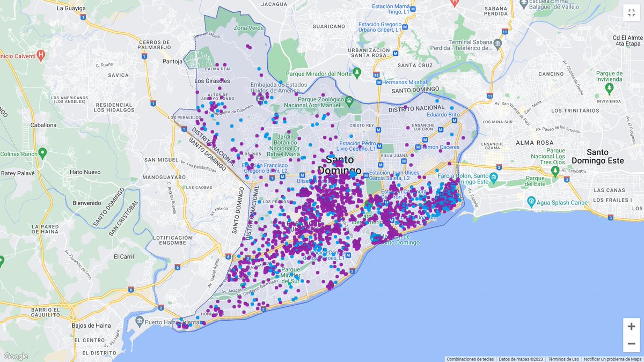Select the El Carril label
The height and width of the screenshot is (362, 644).
pyautogui.click(x=123, y=256)
